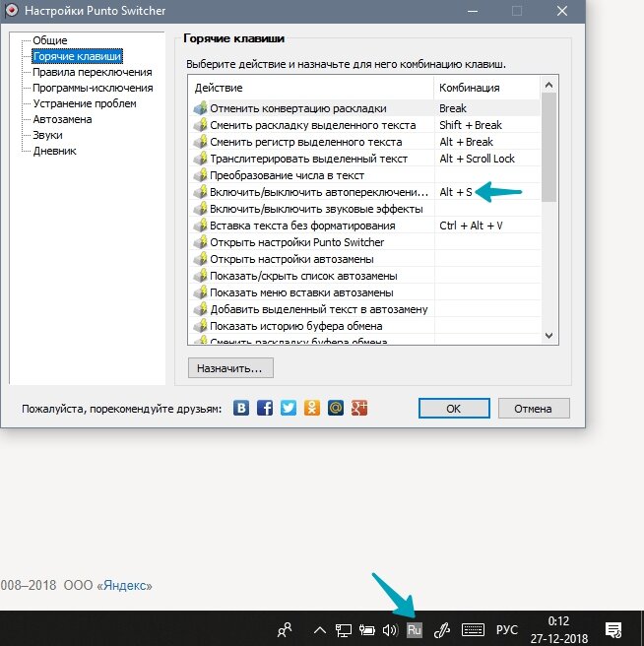
Task: Open the Автозамена settings section
Action: pyautogui.click(x=62, y=119)
